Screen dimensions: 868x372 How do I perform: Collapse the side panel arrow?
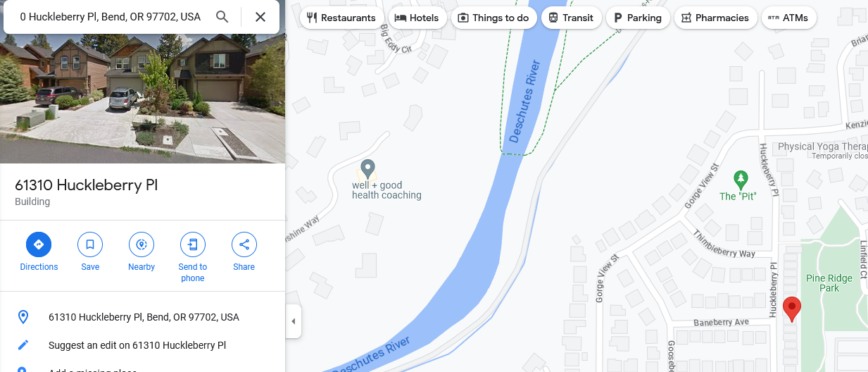point(294,321)
